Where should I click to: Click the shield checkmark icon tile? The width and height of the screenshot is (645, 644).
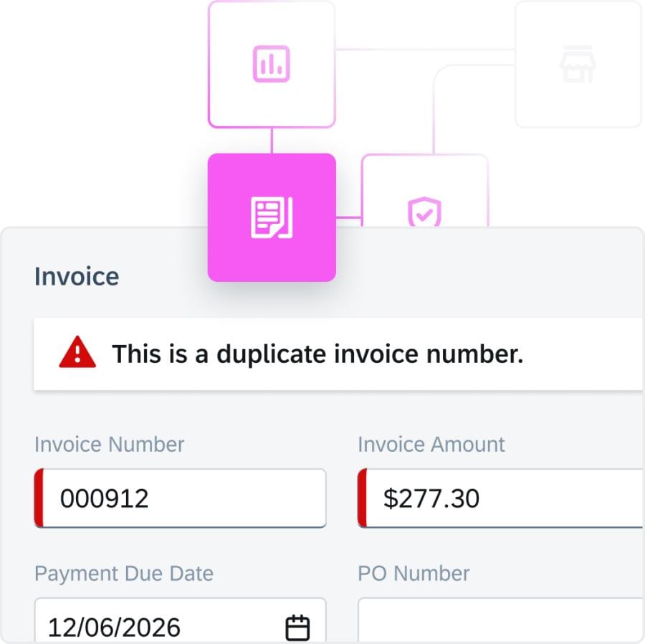pyautogui.click(x=424, y=212)
